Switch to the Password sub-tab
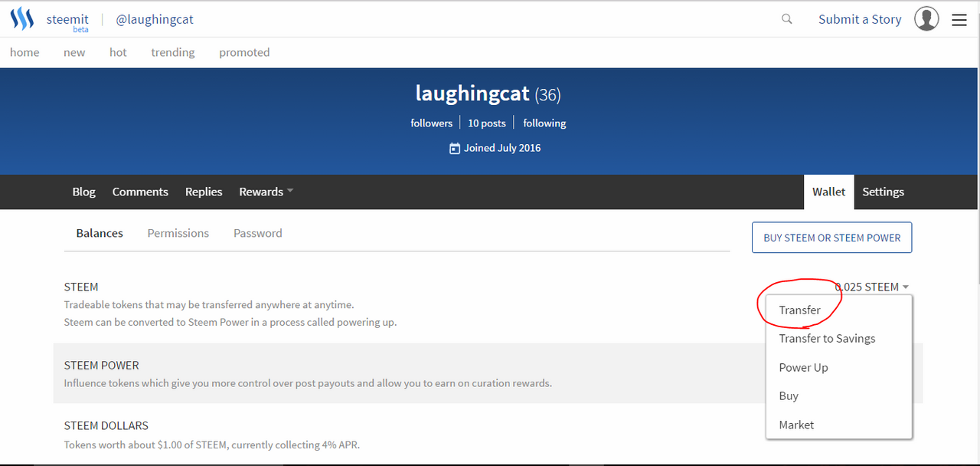This screenshot has height=466, width=980. 257,233
